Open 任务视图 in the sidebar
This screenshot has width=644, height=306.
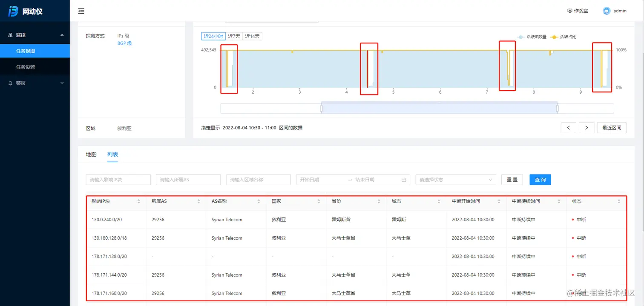click(x=35, y=51)
